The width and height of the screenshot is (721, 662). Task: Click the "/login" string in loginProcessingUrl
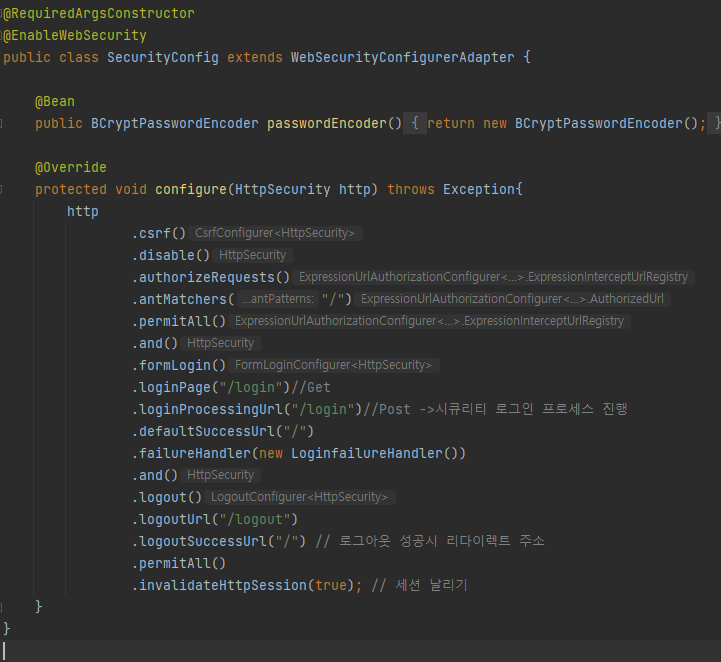pos(323,409)
